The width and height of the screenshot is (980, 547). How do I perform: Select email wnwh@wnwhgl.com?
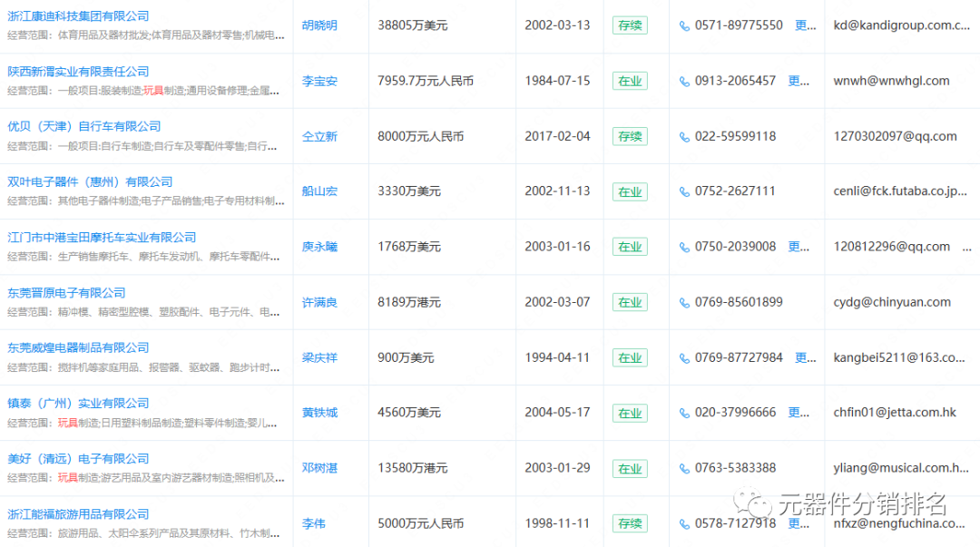click(891, 82)
